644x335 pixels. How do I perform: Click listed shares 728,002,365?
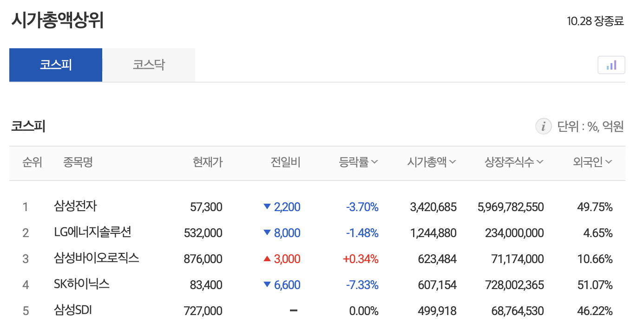[515, 285]
